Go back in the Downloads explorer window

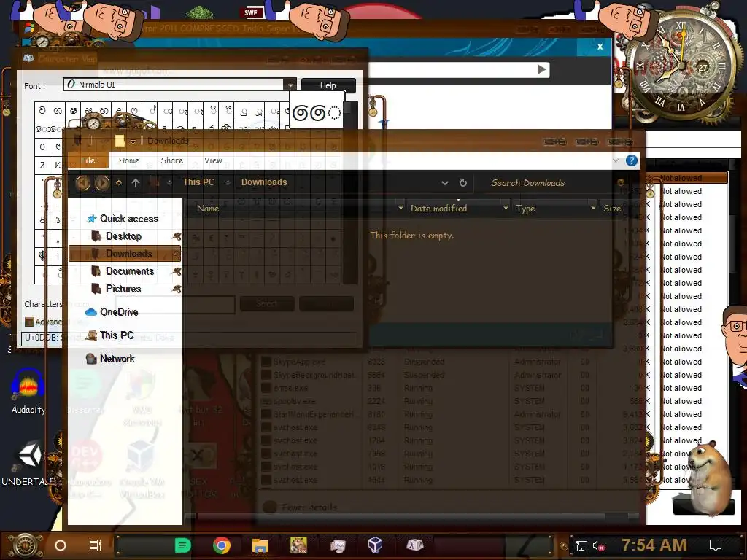pos(83,183)
